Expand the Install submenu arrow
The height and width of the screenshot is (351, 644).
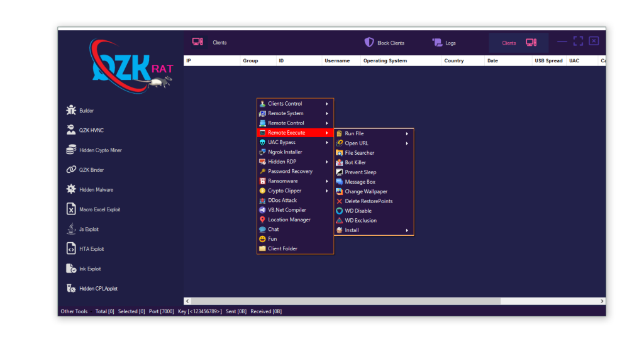[x=407, y=230]
